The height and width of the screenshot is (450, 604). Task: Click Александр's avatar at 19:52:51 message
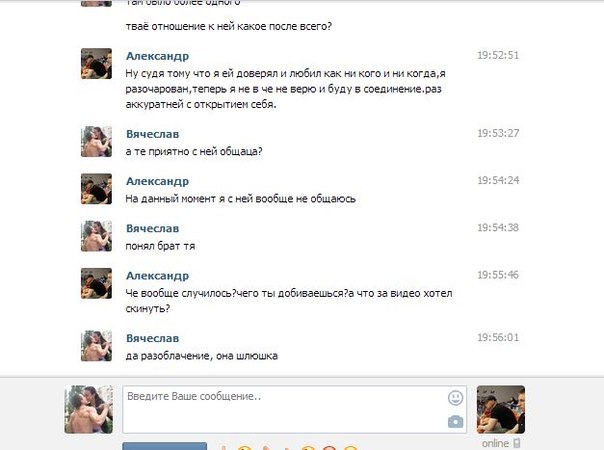click(x=96, y=64)
